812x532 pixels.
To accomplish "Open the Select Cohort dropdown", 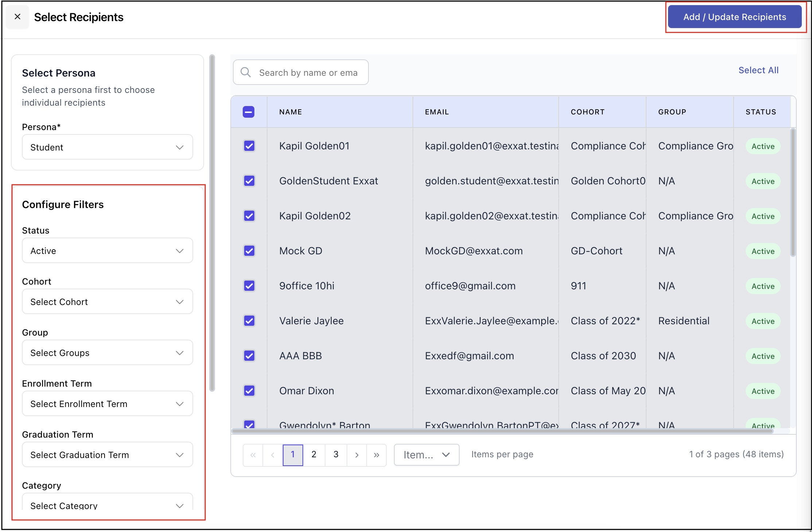I will click(x=107, y=302).
